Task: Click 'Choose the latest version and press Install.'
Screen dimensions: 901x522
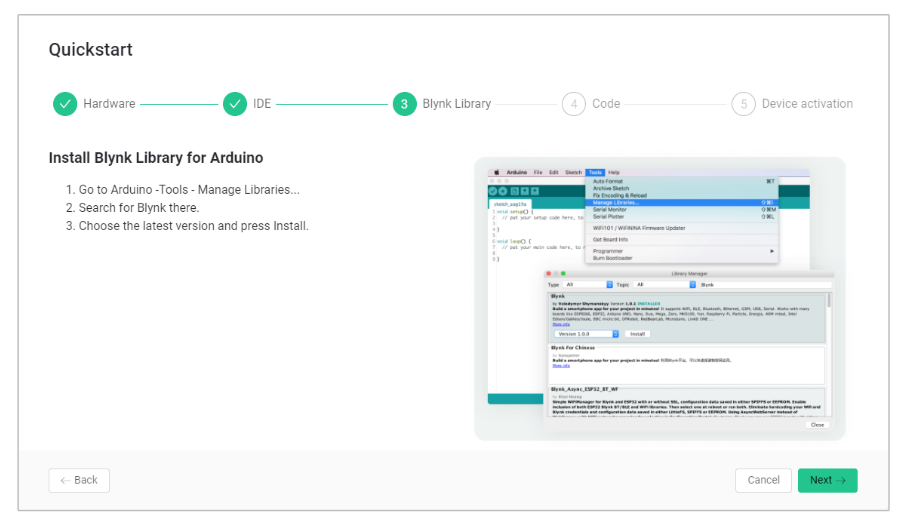Action: [x=194, y=226]
